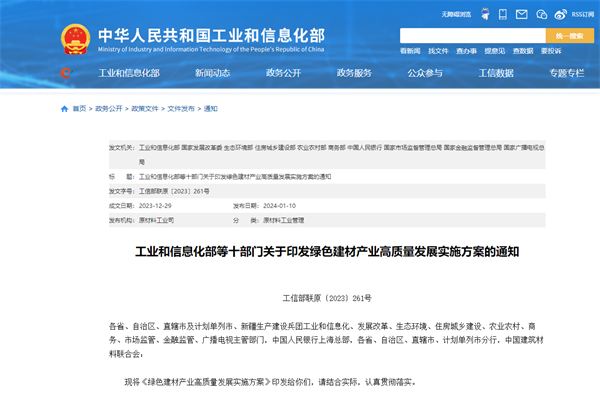Screen dimensions: 600x395
Task: Open the robot assistant icon
Action: [485, 14]
